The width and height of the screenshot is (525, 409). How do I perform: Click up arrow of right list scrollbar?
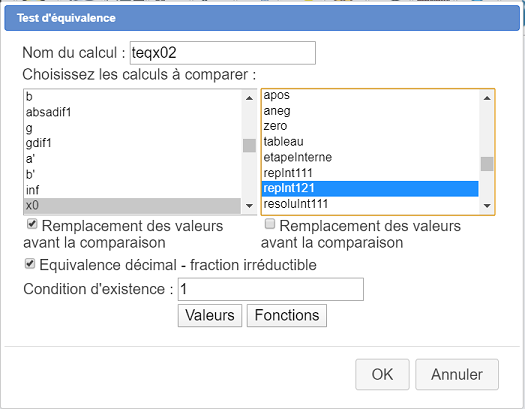(x=487, y=98)
